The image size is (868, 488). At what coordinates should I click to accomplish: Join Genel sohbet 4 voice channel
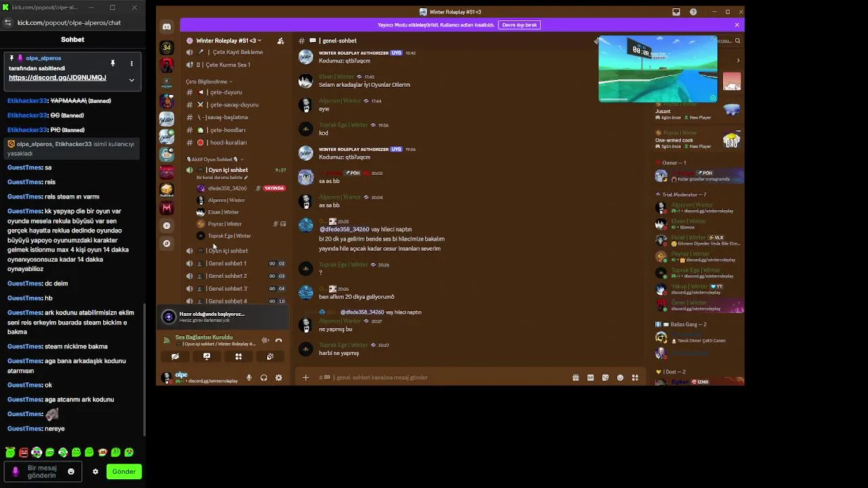click(236, 301)
